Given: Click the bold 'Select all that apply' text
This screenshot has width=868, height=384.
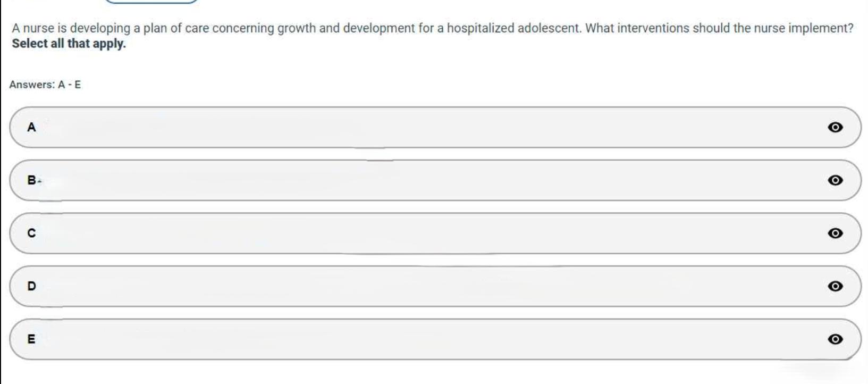Looking at the screenshot, I should click(69, 44).
